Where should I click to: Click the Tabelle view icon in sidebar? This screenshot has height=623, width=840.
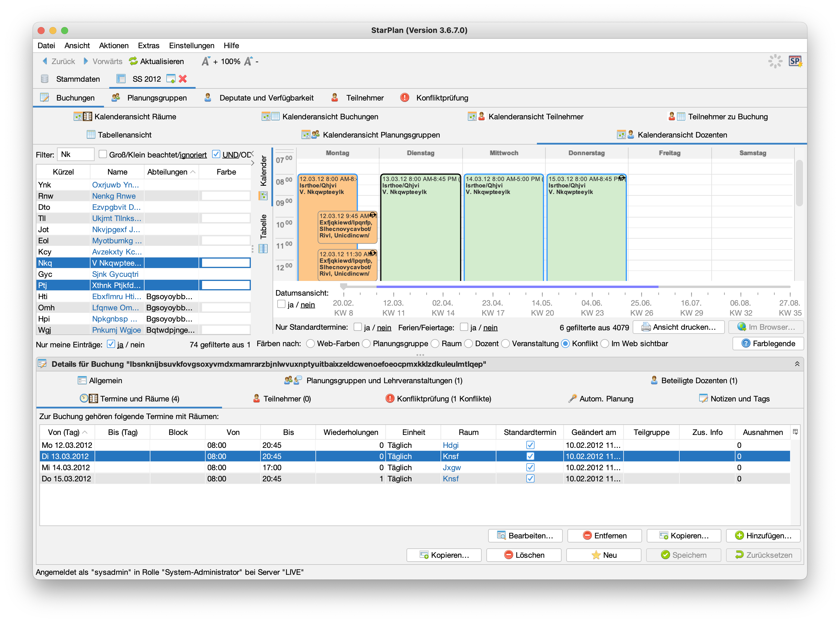click(x=263, y=249)
